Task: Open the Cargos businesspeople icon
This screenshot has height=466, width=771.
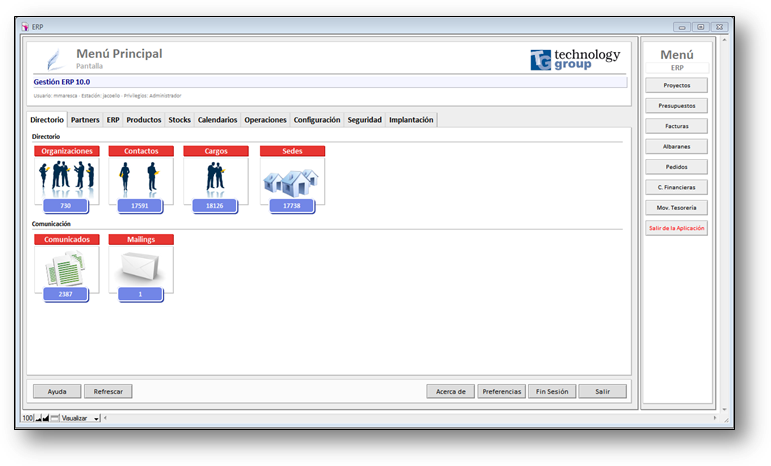Action: click(x=216, y=178)
